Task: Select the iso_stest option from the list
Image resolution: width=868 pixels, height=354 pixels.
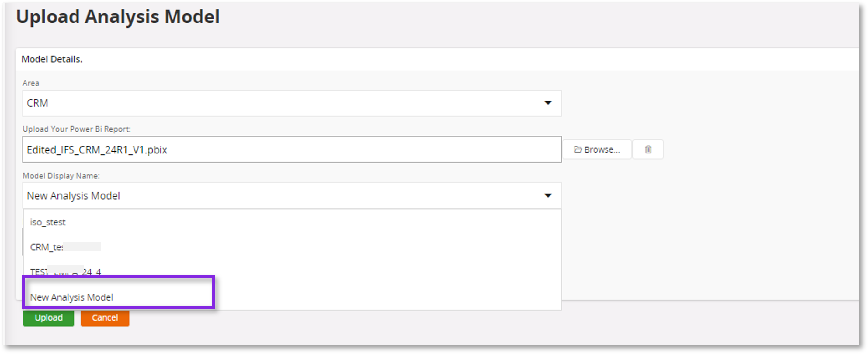Action: point(48,222)
